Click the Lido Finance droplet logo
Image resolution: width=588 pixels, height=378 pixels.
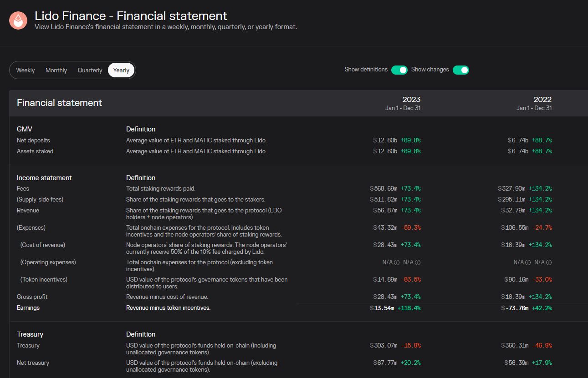[x=18, y=20]
